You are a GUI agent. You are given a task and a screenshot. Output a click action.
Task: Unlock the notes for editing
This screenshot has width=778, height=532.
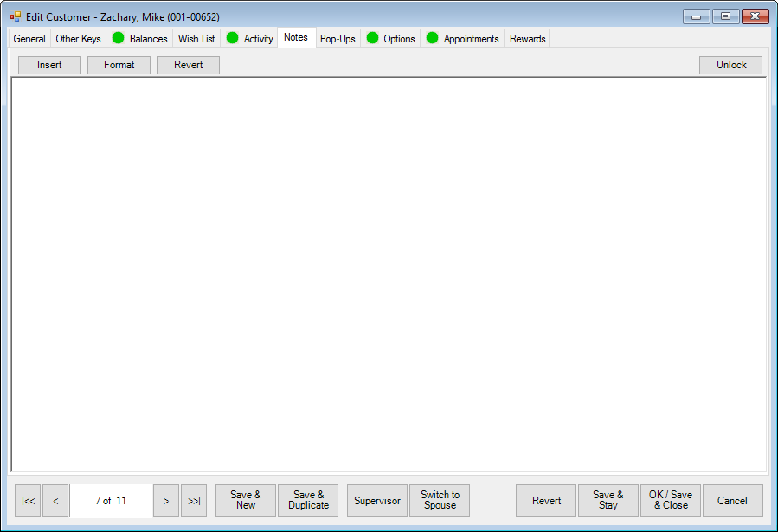tap(730, 65)
